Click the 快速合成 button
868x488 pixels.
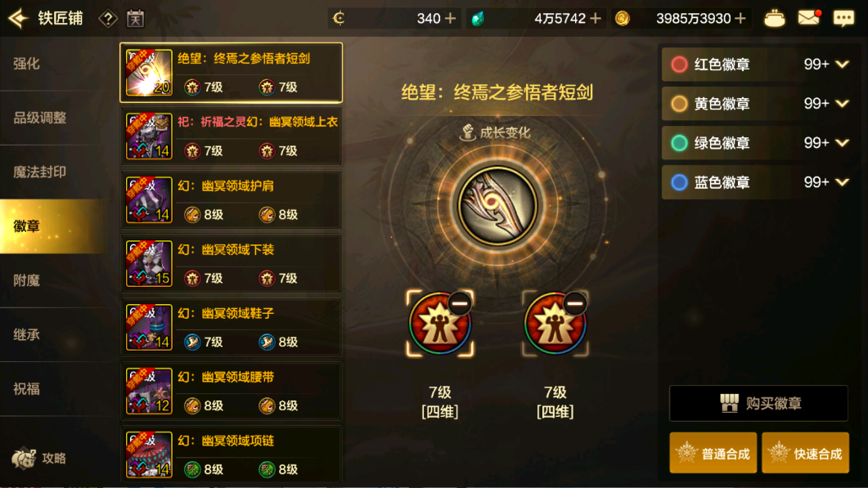pos(806,453)
